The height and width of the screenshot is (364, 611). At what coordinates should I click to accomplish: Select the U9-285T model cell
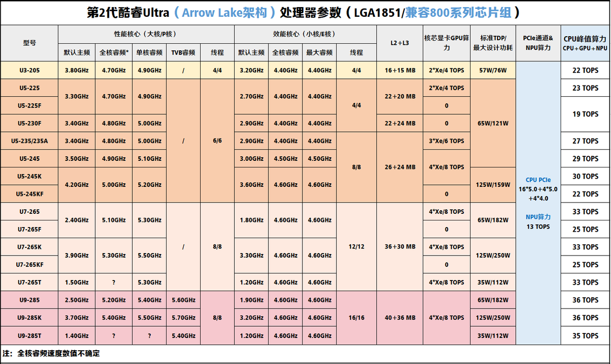click(30, 335)
